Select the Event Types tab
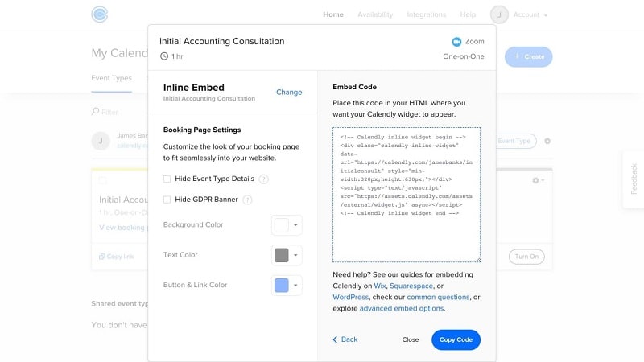The width and height of the screenshot is (644, 362). click(111, 78)
